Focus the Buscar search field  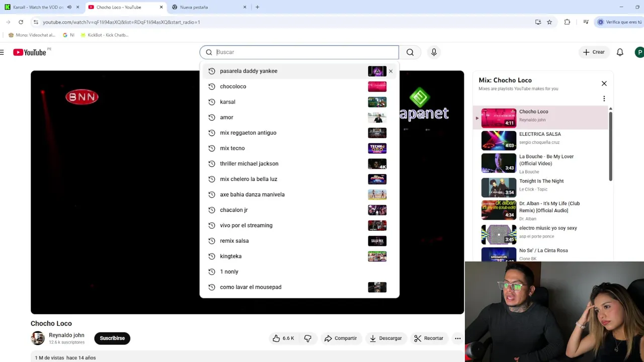point(299,52)
